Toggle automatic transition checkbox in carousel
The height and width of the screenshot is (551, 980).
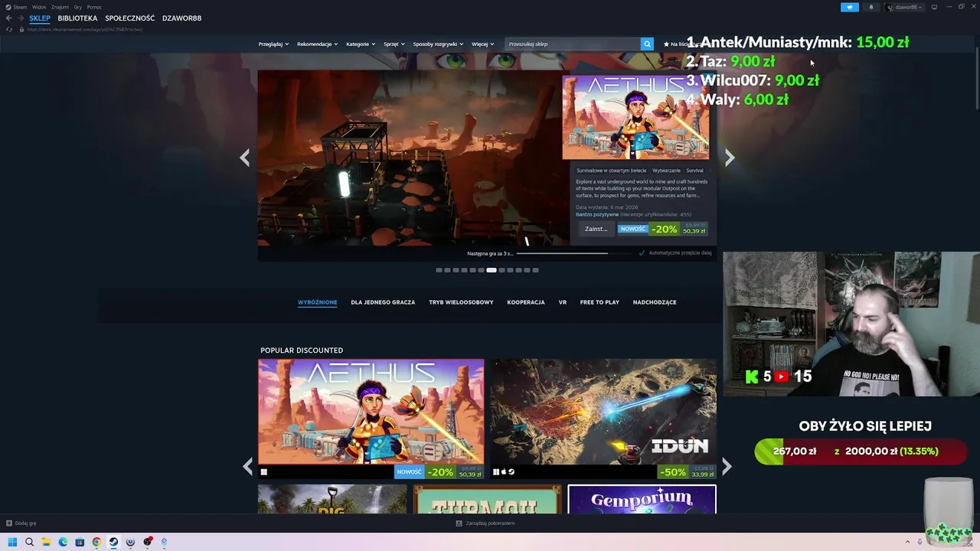642,253
